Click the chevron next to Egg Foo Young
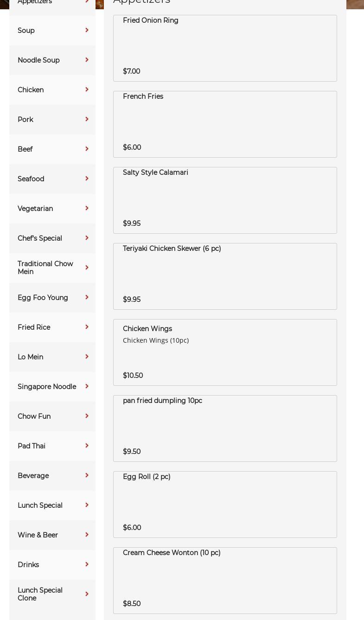The height and width of the screenshot is (620, 364). 87,297
